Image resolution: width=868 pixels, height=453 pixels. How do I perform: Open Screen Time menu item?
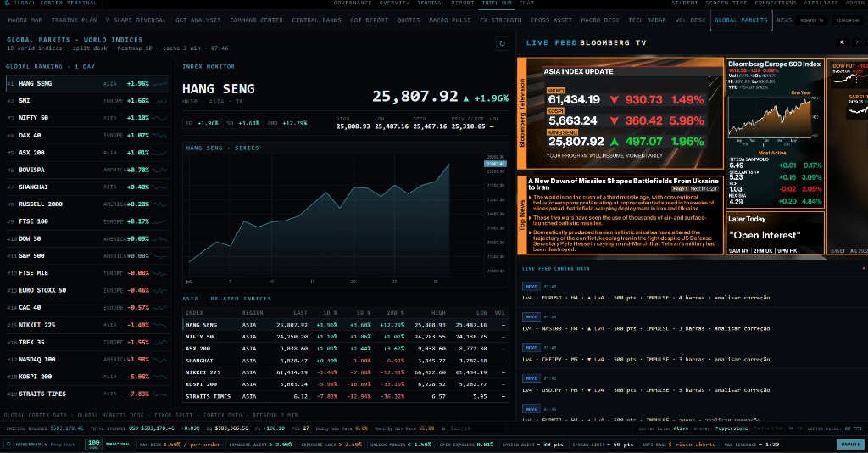coord(726,3)
